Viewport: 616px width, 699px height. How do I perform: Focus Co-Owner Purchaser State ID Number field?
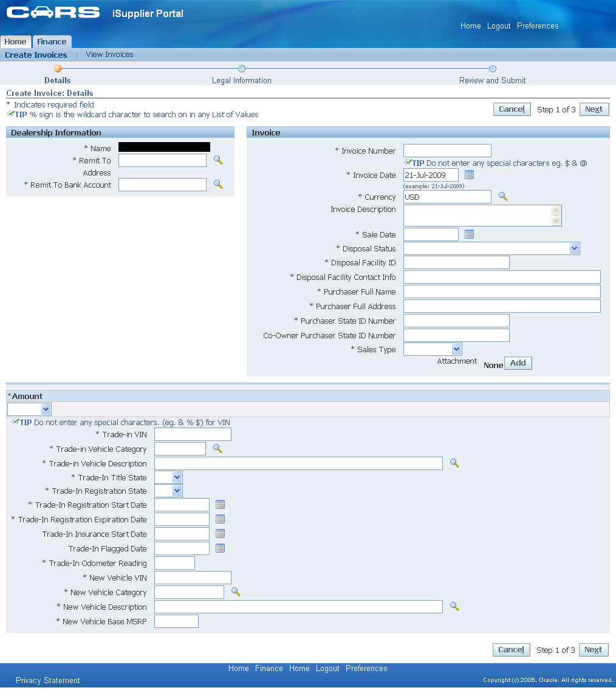(456, 335)
